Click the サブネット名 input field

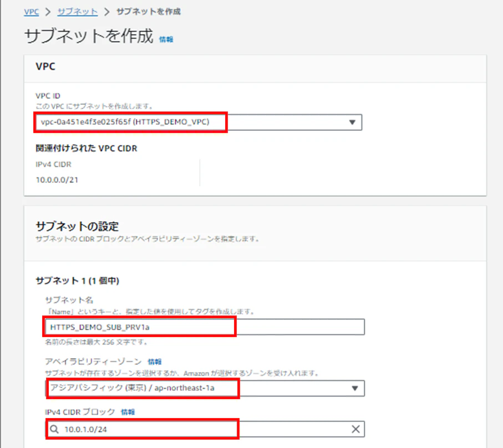point(205,327)
